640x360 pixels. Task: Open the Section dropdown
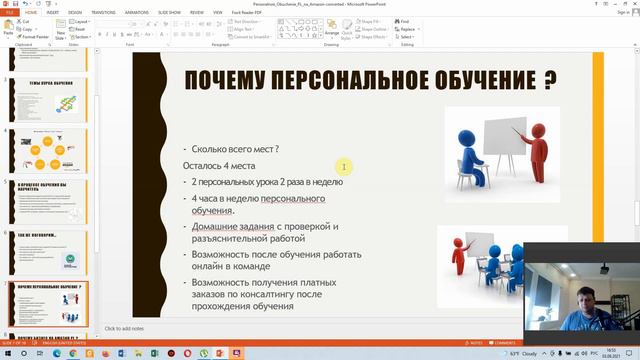(x=80, y=37)
